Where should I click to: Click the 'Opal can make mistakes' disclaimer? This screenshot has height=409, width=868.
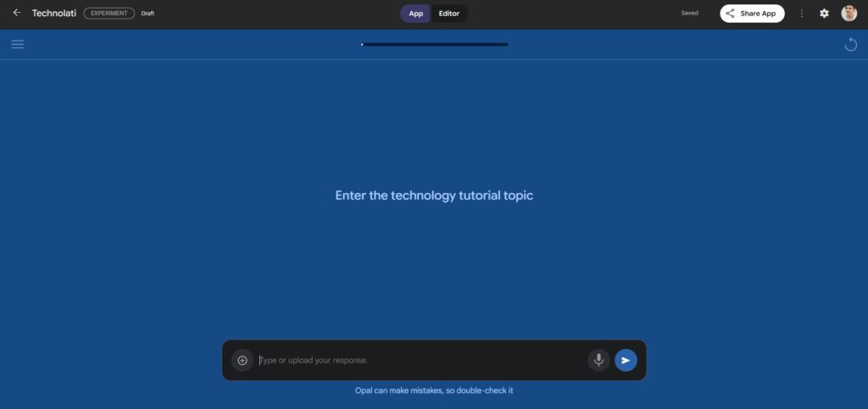coord(434,390)
